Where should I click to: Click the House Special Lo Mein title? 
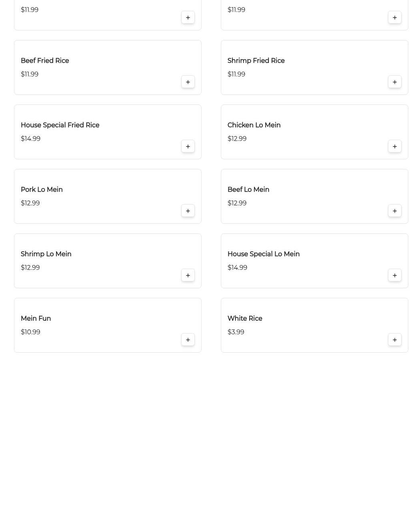tap(264, 254)
